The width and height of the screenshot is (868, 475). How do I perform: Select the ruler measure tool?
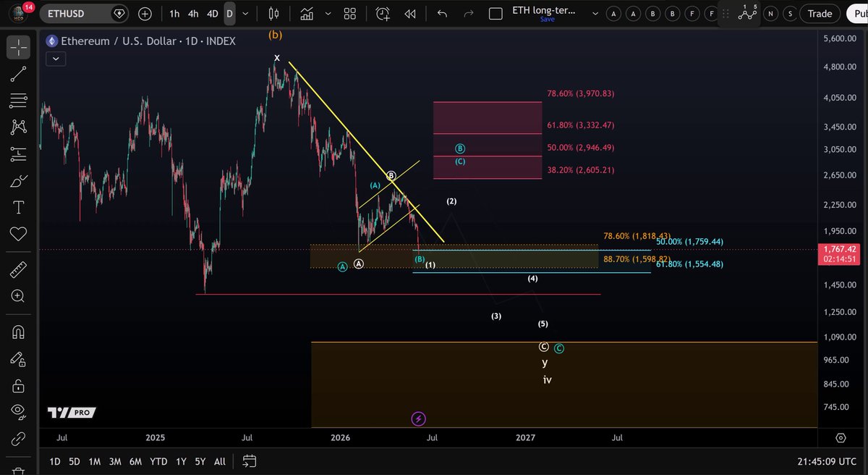pos(19,270)
